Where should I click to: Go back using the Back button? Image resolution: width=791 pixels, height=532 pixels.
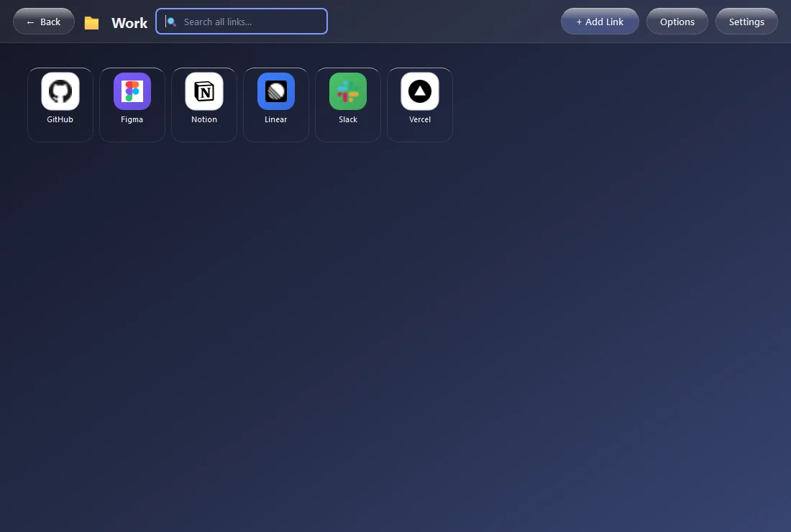click(x=44, y=22)
